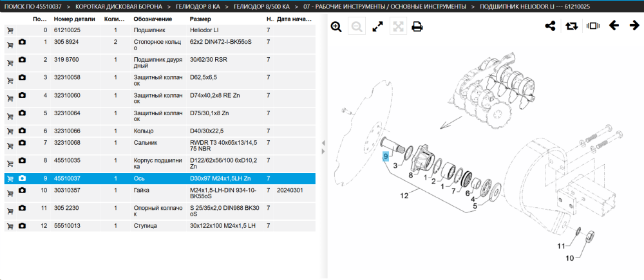Share the diagram via share icon
644x280 pixels.
point(550,26)
